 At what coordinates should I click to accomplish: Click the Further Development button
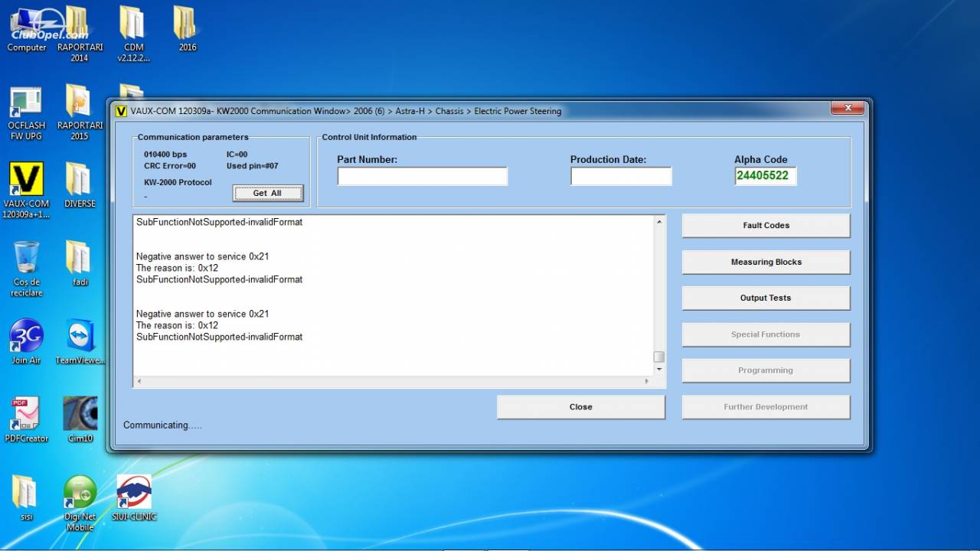(x=766, y=407)
